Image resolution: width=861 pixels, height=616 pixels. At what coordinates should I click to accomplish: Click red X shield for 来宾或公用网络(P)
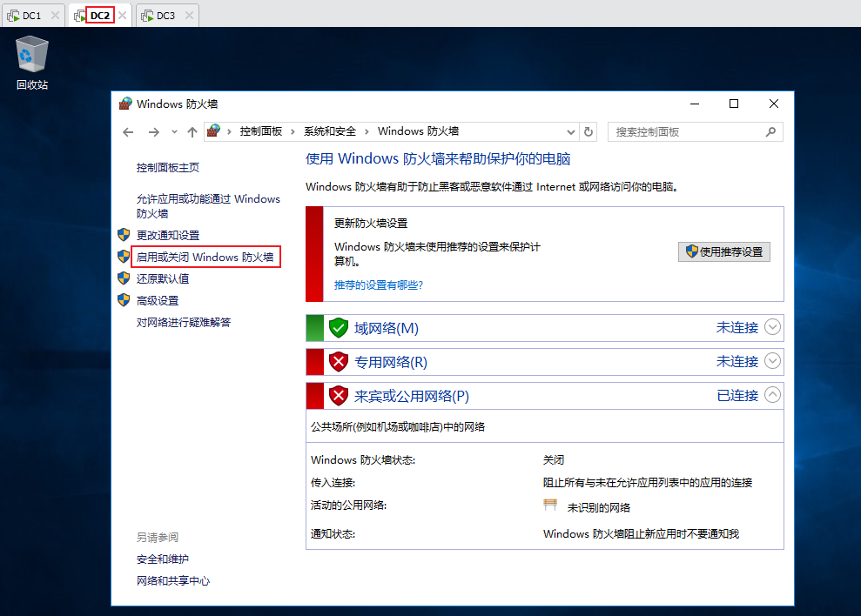[339, 396]
